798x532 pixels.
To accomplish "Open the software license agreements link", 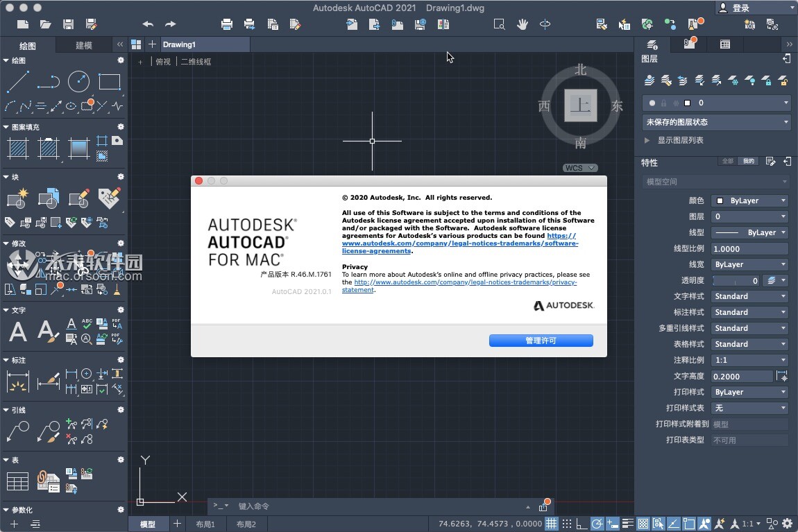I will [460, 243].
